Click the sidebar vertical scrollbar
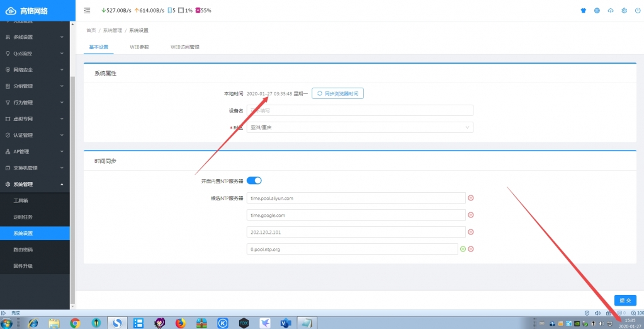 pos(72,190)
